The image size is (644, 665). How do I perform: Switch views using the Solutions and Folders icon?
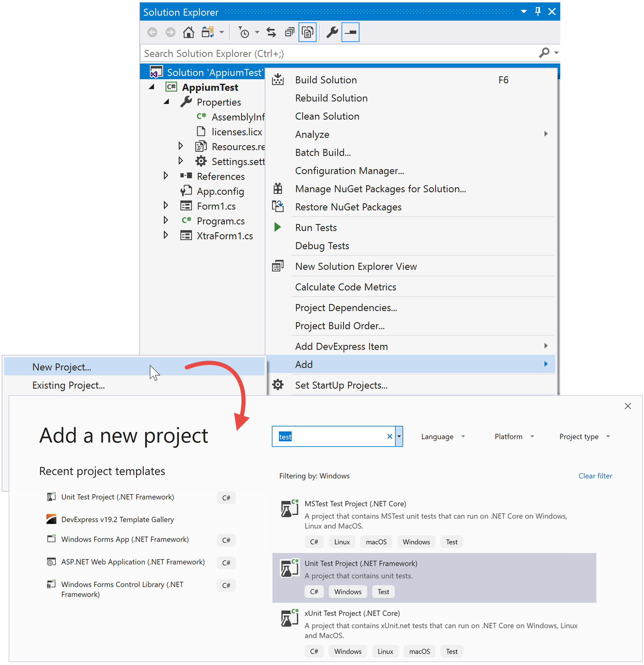click(208, 32)
